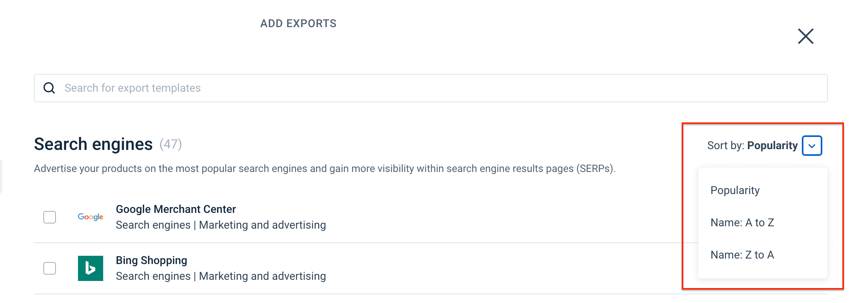Click the category text under Bing Shopping

[x=221, y=276]
